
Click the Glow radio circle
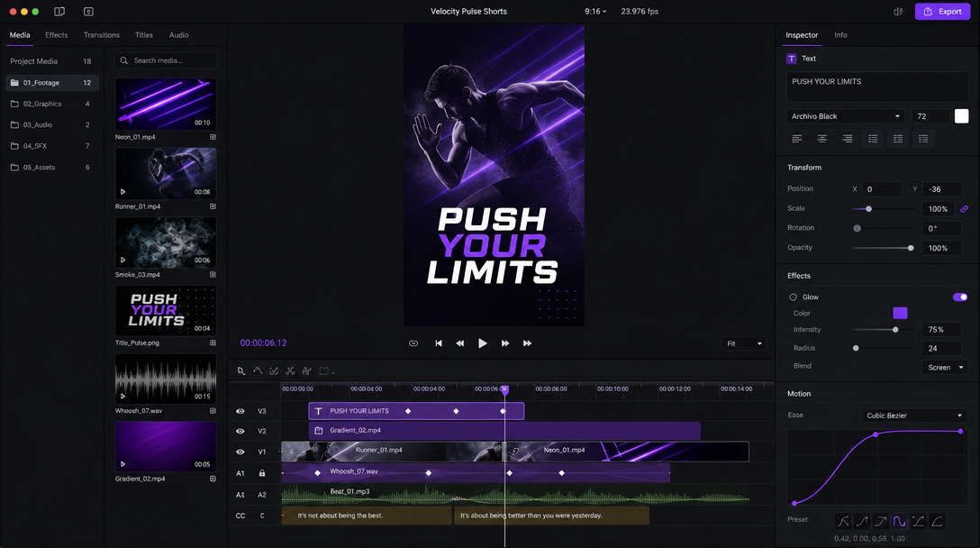tap(794, 297)
